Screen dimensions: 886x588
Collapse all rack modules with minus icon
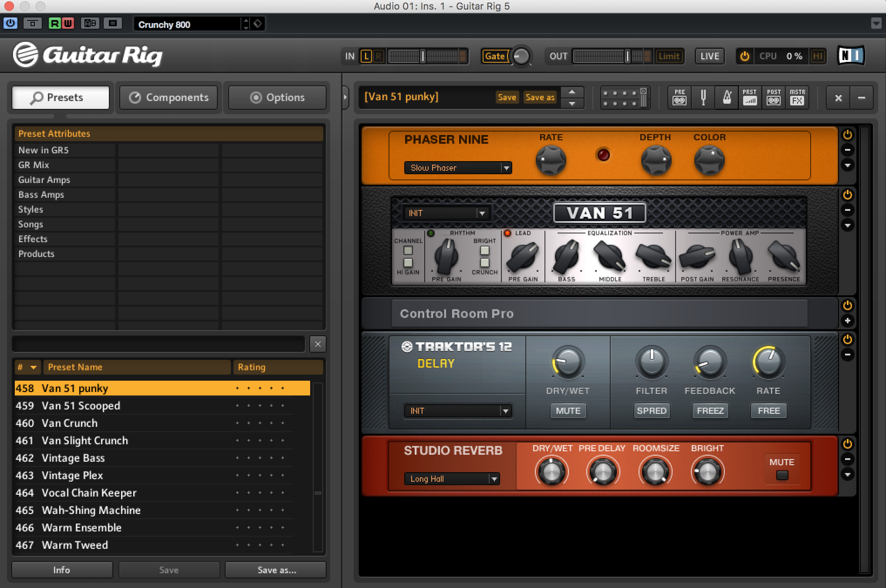861,98
